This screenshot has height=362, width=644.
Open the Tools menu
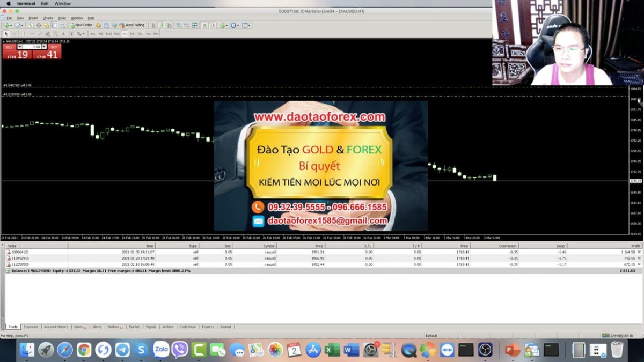point(62,18)
